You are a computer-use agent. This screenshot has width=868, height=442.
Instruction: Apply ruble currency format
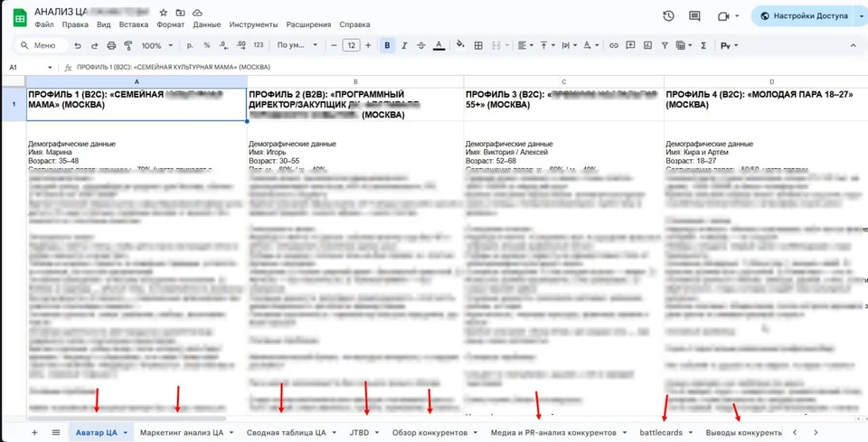click(x=191, y=45)
